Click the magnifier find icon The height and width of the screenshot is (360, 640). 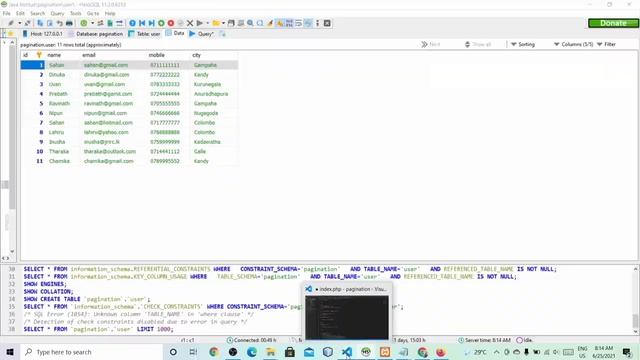pyautogui.click(x=250, y=23)
